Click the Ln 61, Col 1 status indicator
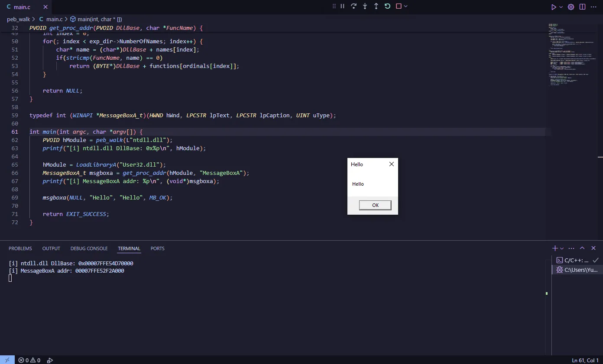 (x=585, y=360)
